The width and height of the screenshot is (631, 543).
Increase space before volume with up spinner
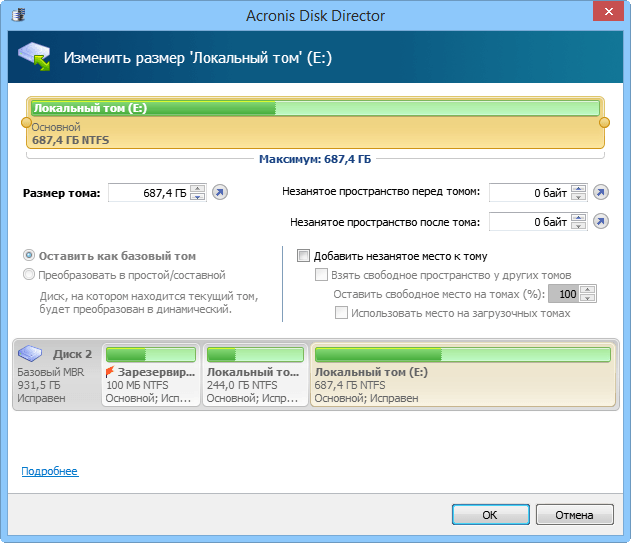point(578,188)
